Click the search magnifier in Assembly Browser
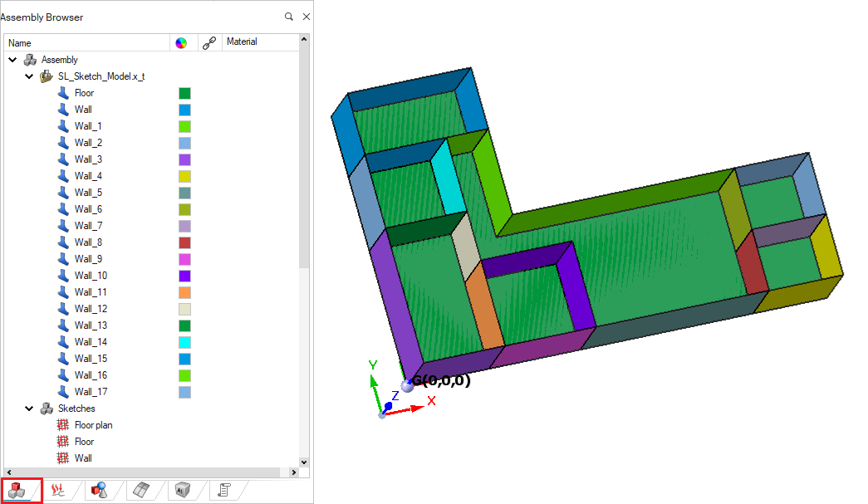Image resolution: width=868 pixels, height=504 pixels. coord(289,17)
